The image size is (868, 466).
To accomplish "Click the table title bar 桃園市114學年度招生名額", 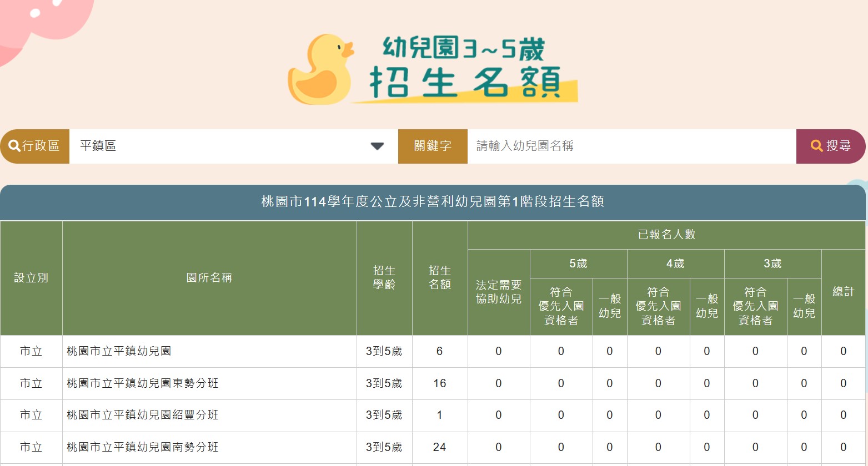I will click(x=434, y=202).
